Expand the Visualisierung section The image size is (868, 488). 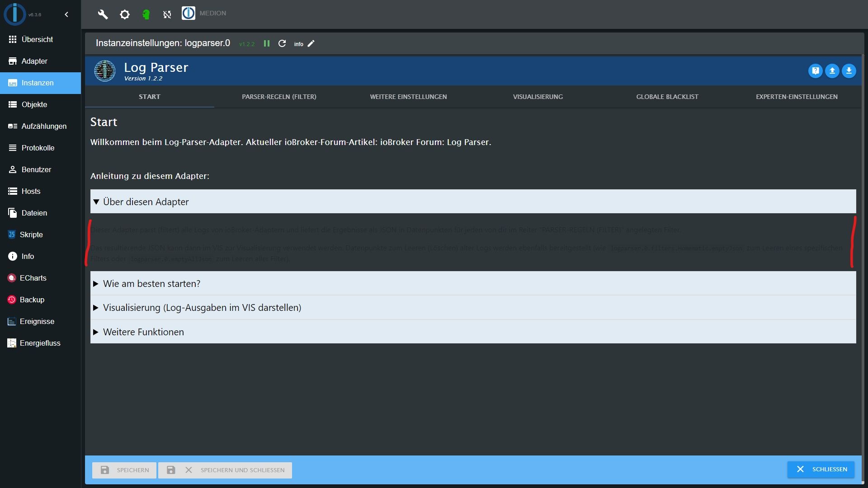click(97, 307)
